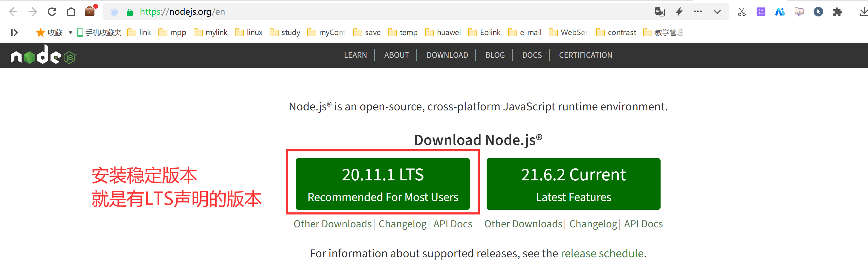The width and height of the screenshot is (868, 277).
Task: Open the blue AI assistant extension icon
Action: point(780,12)
